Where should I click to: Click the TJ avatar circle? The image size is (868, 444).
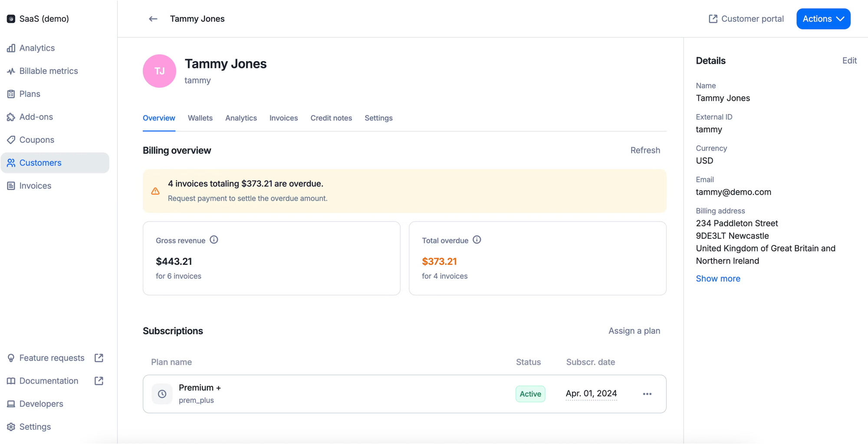[x=159, y=71]
